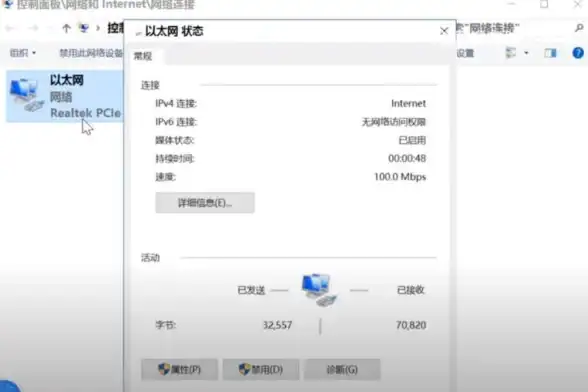This screenshot has width=588, height=392.
Task: Select the 常规 tab in status dialog
Action: coord(143,56)
